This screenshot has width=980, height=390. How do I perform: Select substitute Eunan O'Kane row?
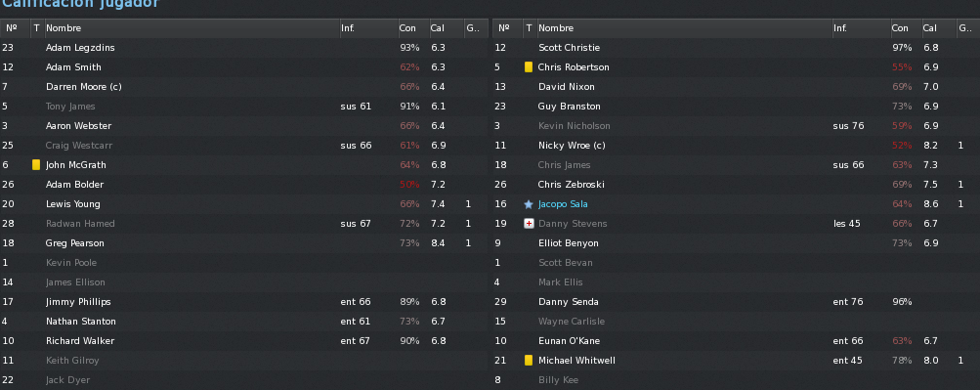click(737, 340)
